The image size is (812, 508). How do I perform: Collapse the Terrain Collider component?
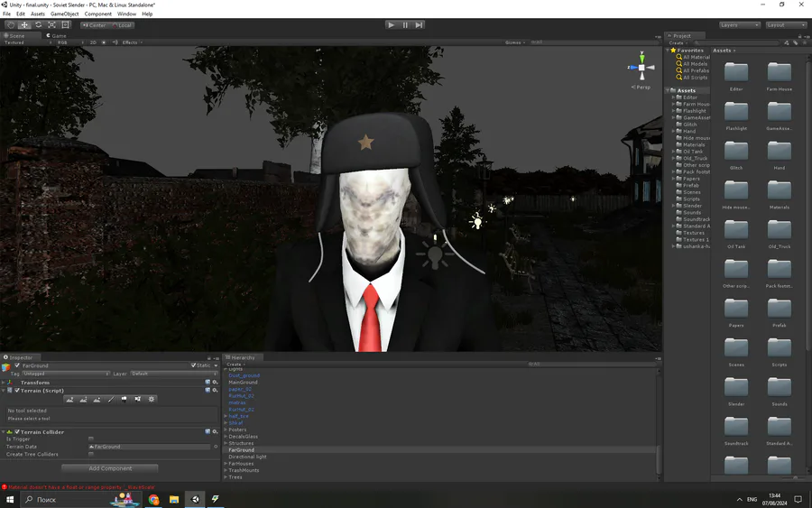coord(4,432)
